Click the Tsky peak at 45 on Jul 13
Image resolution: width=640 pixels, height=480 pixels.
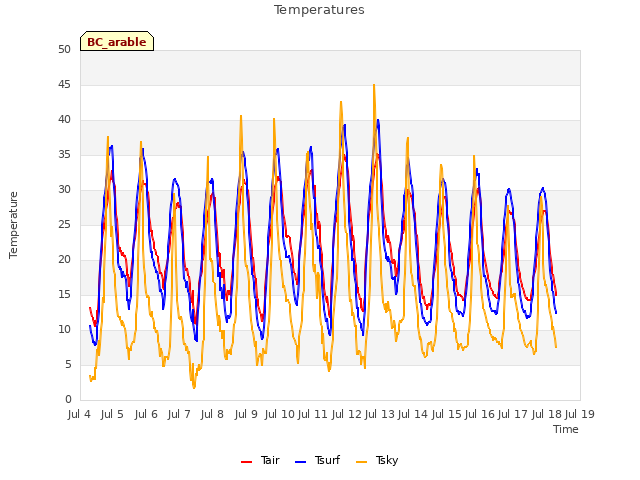(374, 85)
